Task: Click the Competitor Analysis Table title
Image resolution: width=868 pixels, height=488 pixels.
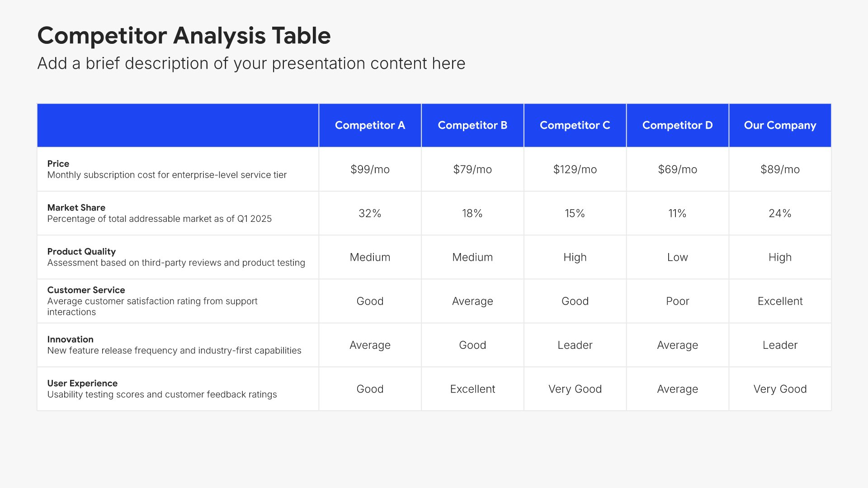Action: click(184, 35)
